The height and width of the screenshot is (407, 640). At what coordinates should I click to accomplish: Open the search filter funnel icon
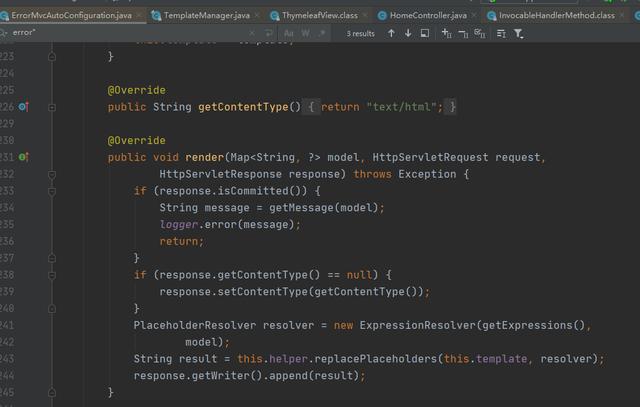518,33
